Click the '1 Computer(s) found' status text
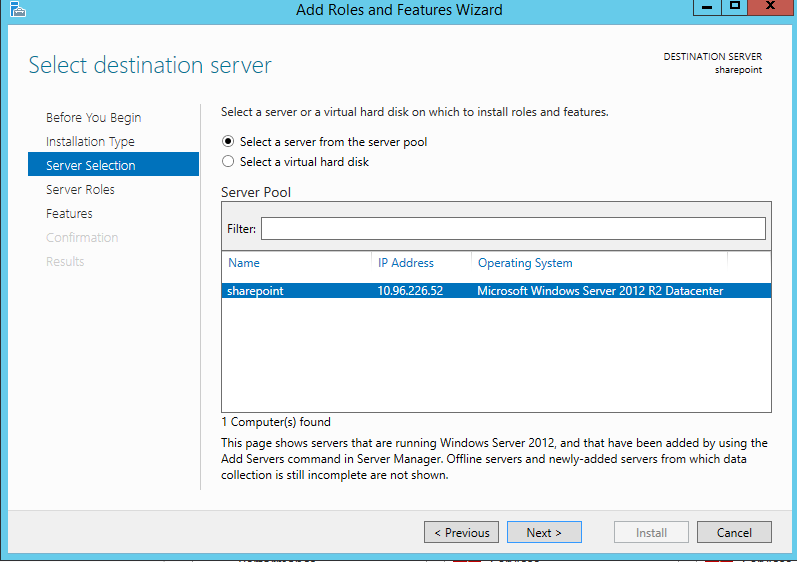Image resolution: width=797 pixels, height=562 pixels. pos(276,422)
